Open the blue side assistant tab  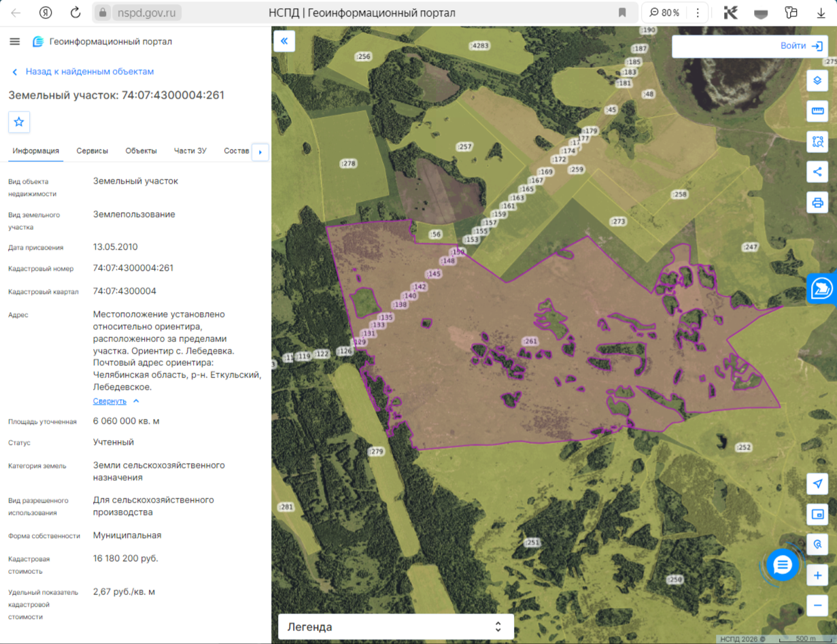[x=822, y=289]
